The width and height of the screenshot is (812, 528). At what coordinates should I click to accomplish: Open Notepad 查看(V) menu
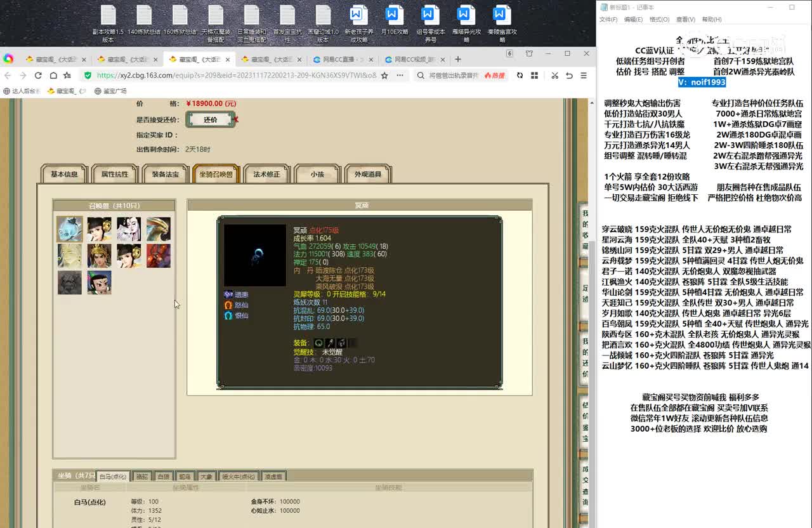[x=685, y=20]
